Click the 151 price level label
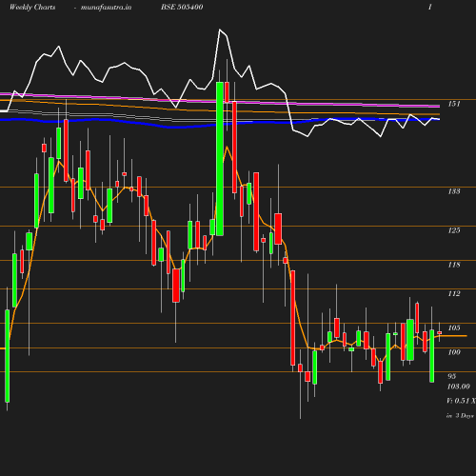The width and height of the screenshot is (476, 476). pyautogui.click(x=454, y=104)
